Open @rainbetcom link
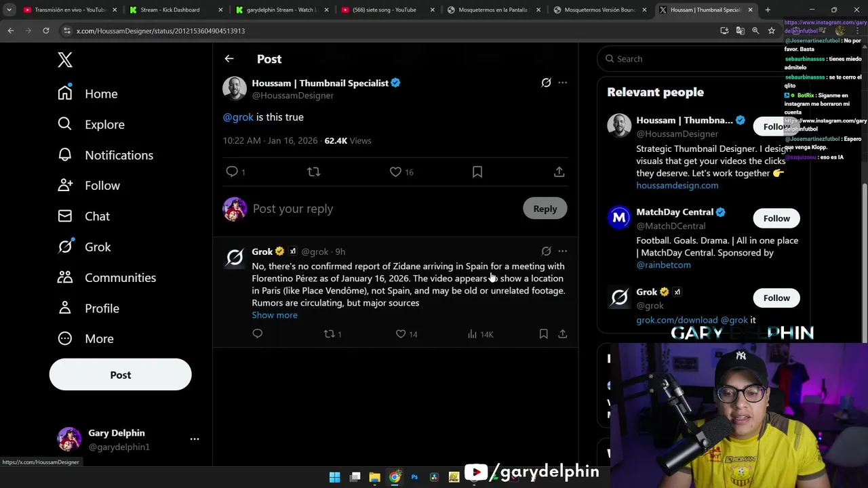 (663, 265)
